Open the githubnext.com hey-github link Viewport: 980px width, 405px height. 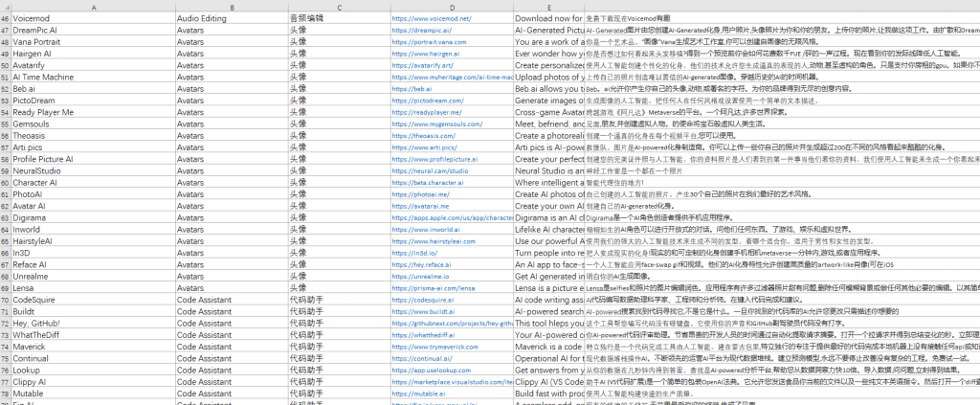pos(453,323)
